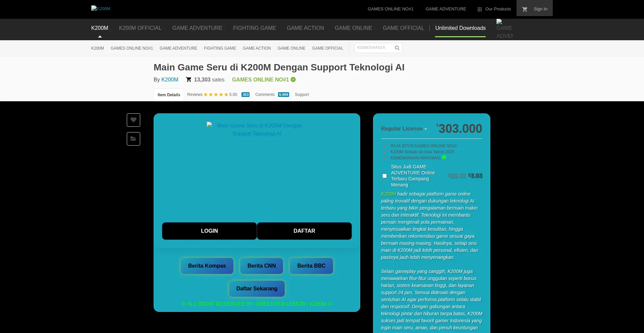Click the info icon beside KEMENANGAN MAKSIMAL
The height and width of the screenshot is (333, 644).
click(444, 157)
